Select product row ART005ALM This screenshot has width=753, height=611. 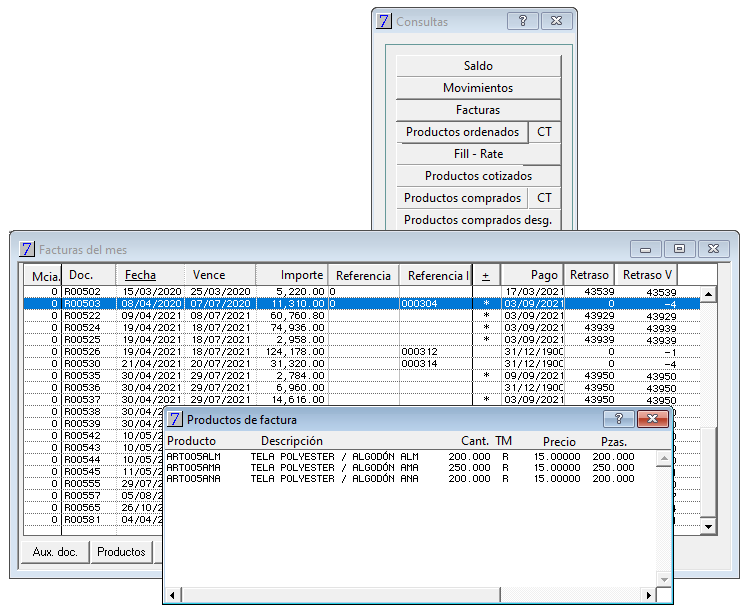coord(401,456)
